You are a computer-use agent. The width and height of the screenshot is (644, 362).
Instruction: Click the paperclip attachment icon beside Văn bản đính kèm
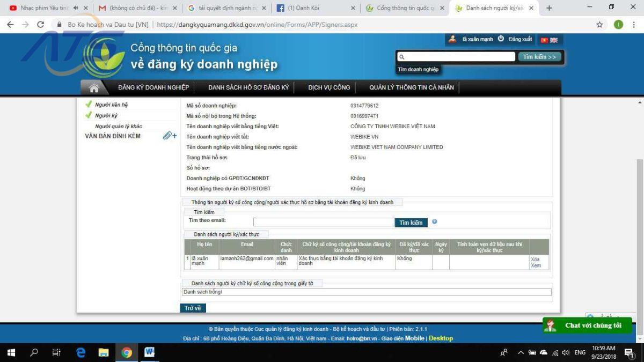[x=169, y=136]
